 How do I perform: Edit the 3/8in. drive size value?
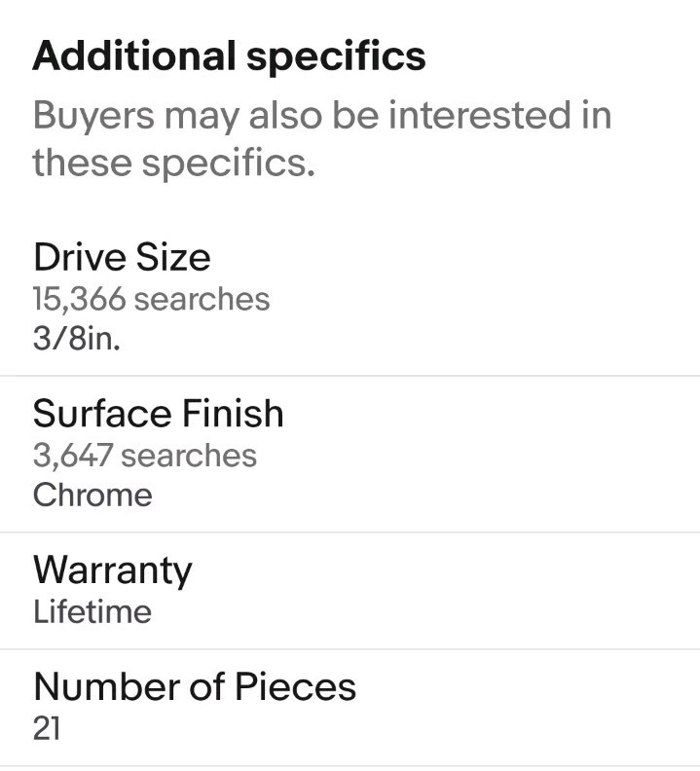pyautogui.click(x=76, y=339)
